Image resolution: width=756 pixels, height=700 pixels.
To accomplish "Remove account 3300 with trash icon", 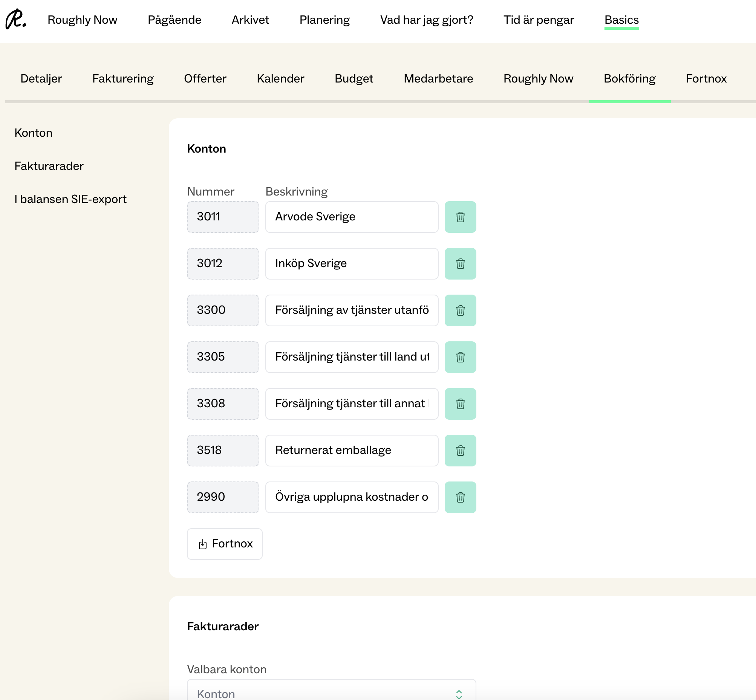I will point(460,310).
